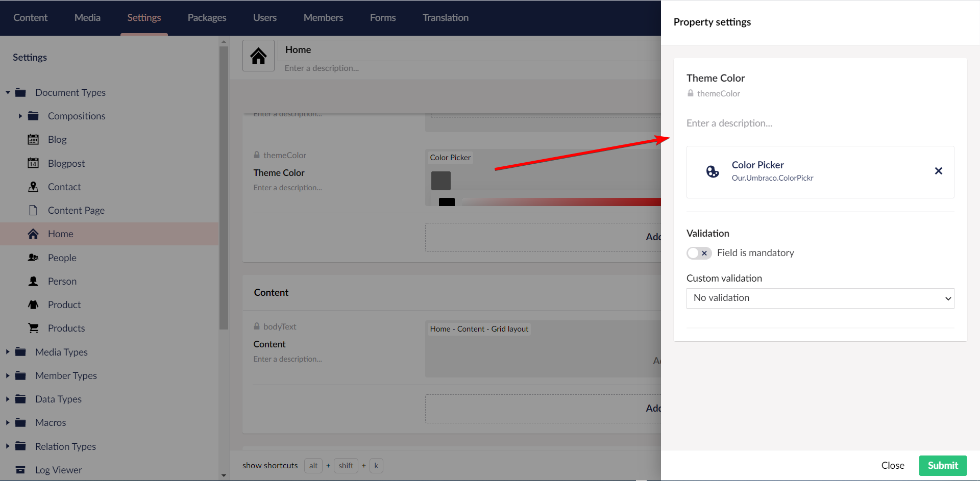Screen dimensions: 980x481
Task: Click the Member Types folder icon
Action: click(21, 375)
